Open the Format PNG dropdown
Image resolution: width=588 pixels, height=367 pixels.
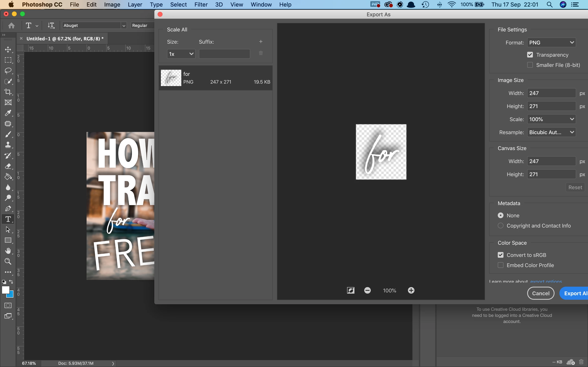[x=551, y=43]
